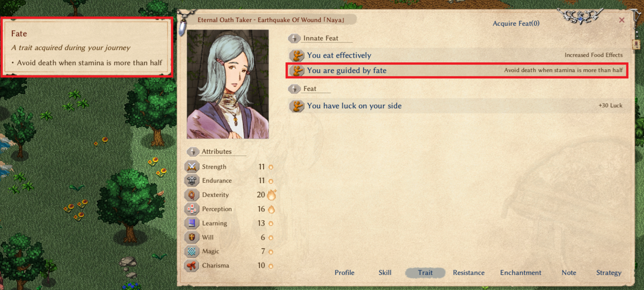Click the Acquire Feat(0) button
Image resolution: width=644 pixels, height=290 pixels.
coord(516,23)
